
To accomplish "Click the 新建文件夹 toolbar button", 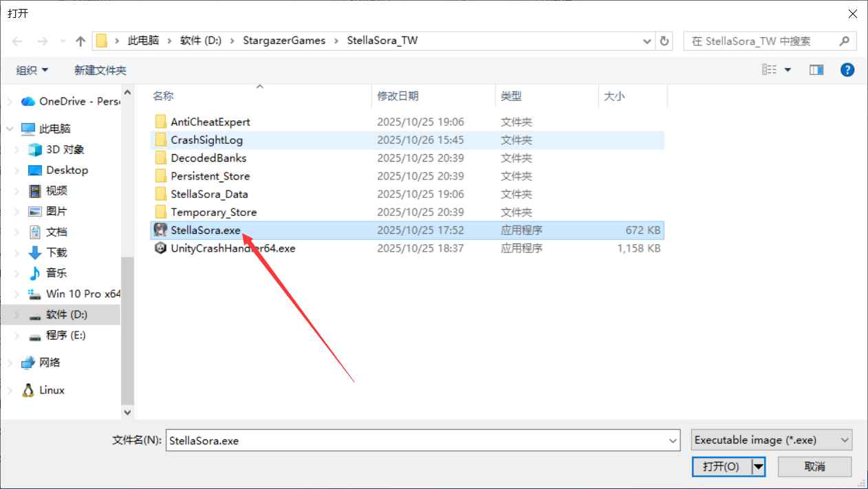I will 100,70.
